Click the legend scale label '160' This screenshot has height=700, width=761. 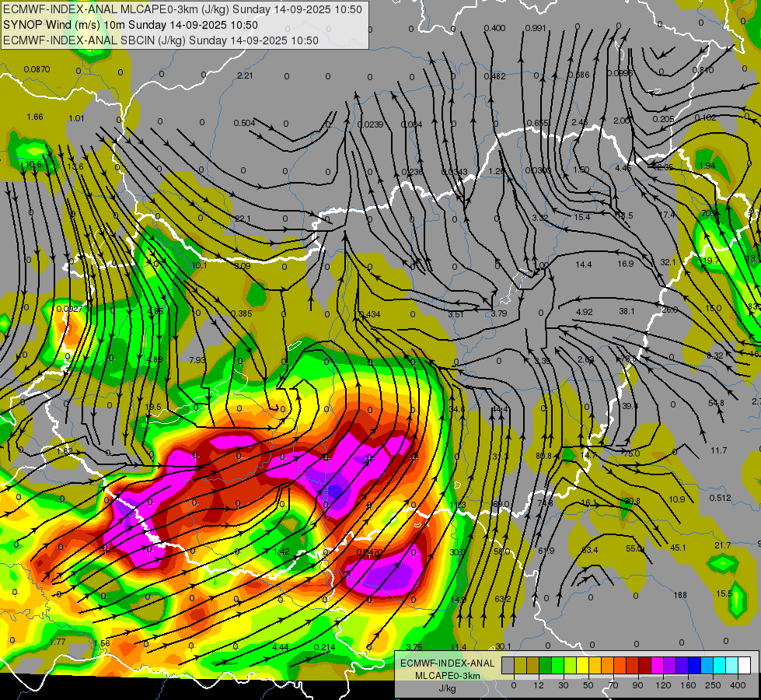(x=688, y=685)
